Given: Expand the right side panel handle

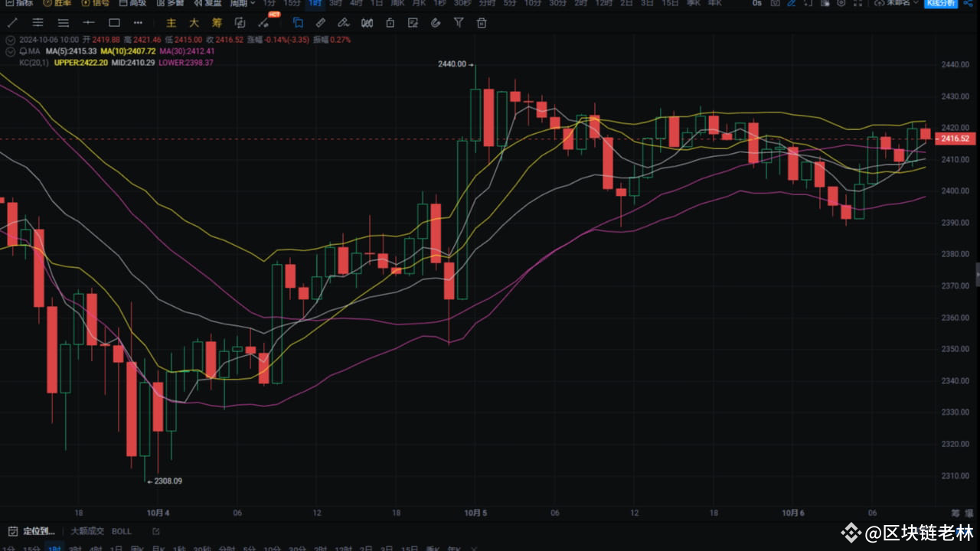Looking at the screenshot, I should click(x=977, y=274).
